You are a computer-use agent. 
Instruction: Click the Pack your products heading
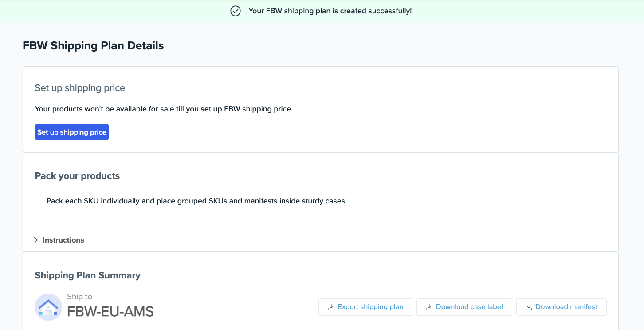[78, 176]
